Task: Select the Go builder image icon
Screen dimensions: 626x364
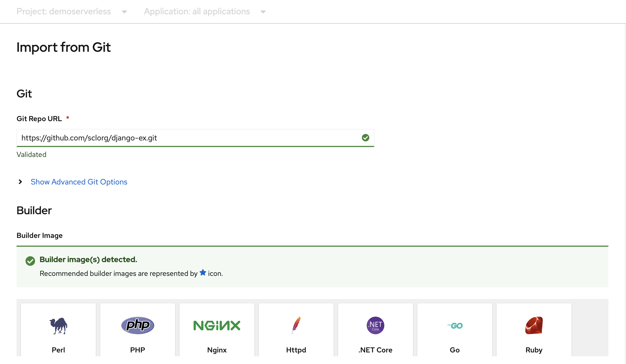Action: tap(455, 325)
